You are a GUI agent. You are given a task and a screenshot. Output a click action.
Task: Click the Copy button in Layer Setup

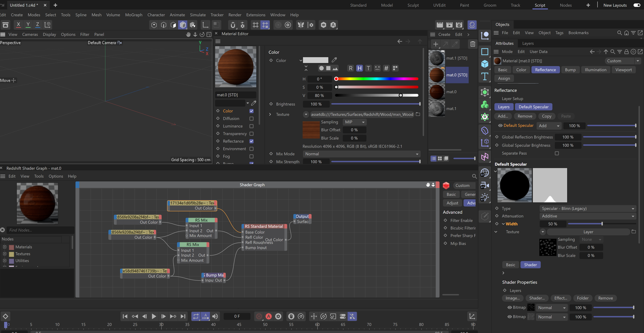[547, 116]
